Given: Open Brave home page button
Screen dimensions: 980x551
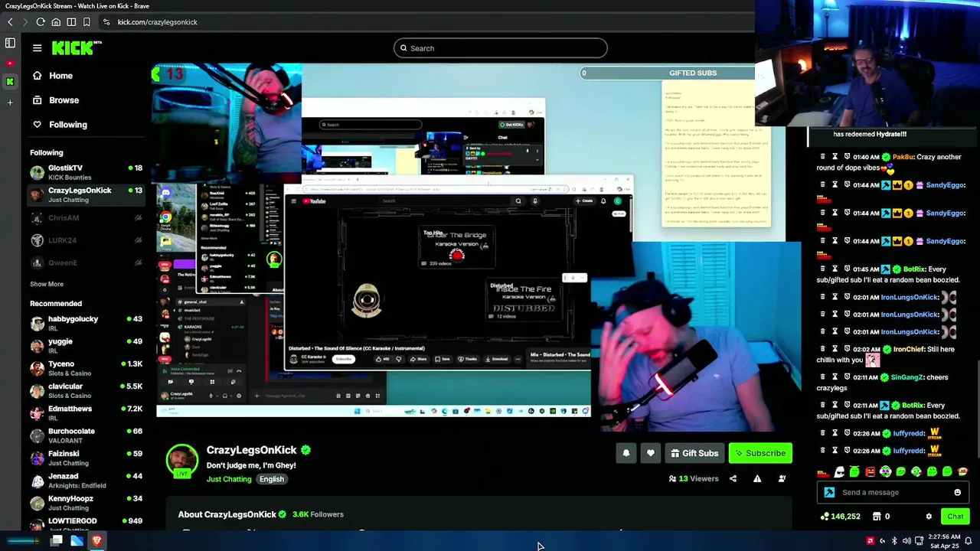Looking at the screenshot, I should pyautogui.click(x=56, y=22).
